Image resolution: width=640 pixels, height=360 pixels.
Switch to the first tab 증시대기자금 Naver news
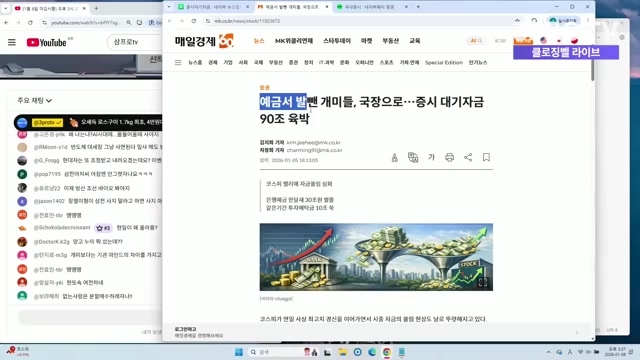click(213, 7)
